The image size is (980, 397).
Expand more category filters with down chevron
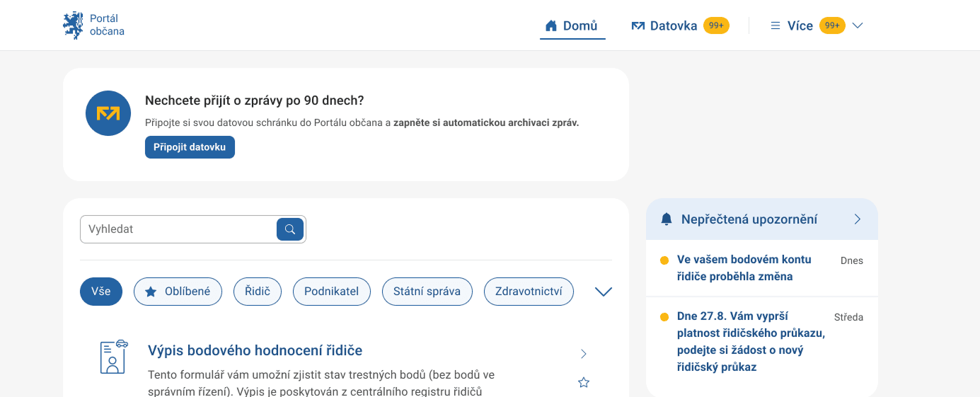(x=603, y=292)
